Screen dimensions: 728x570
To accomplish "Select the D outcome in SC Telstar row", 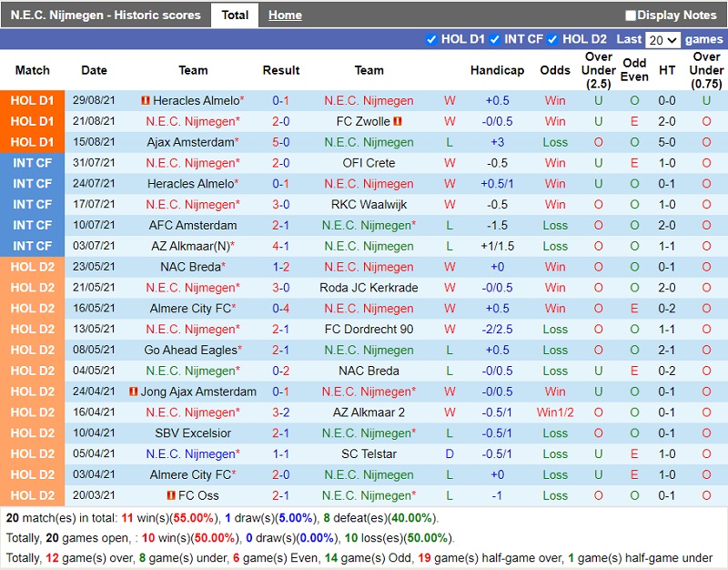I will pos(450,453).
